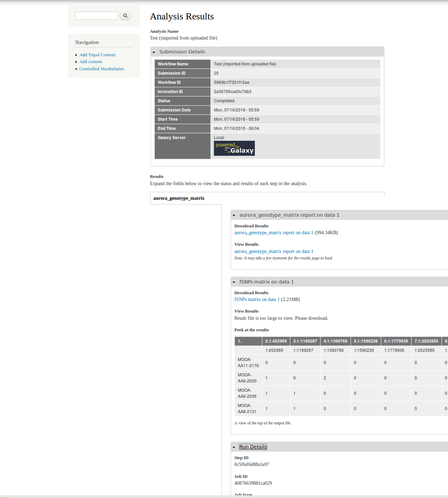The image size is (448, 498).
Task: Click inside the search input field
Action: pos(96,16)
